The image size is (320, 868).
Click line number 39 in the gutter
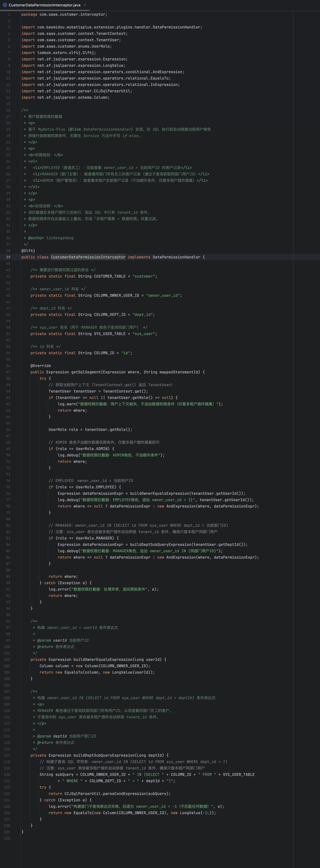[x=8, y=257]
